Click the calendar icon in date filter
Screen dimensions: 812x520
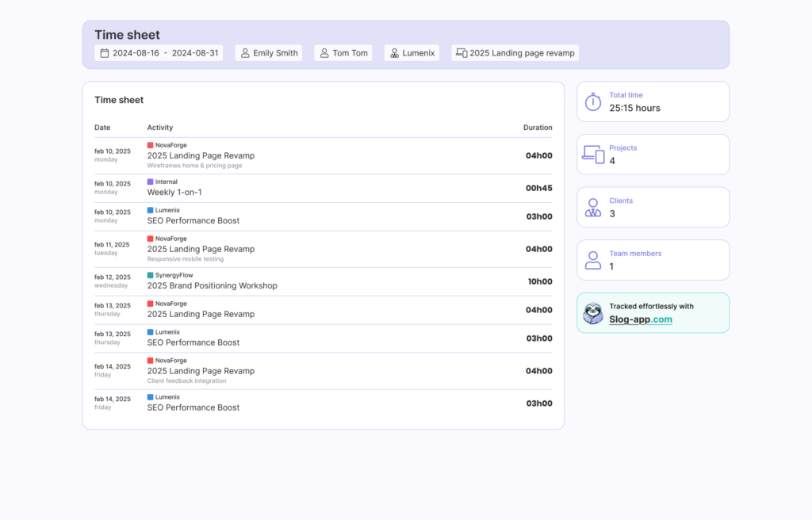click(x=104, y=53)
